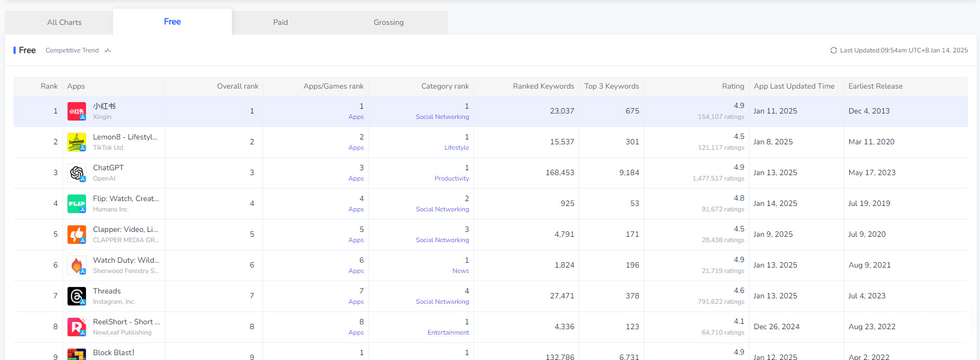Switch to the All Charts tab
Viewport: 980px width, 360px height.
tap(64, 22)
